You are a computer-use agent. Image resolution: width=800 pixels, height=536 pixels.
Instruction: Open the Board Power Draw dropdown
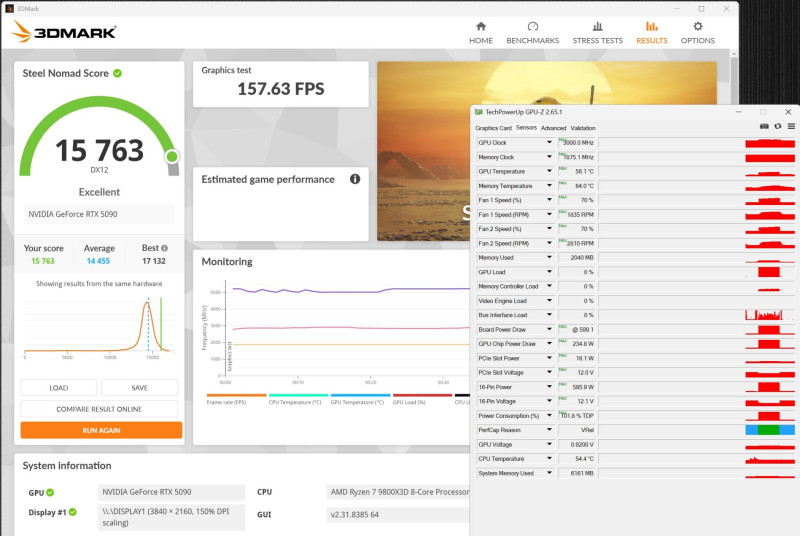click(549, 329)
